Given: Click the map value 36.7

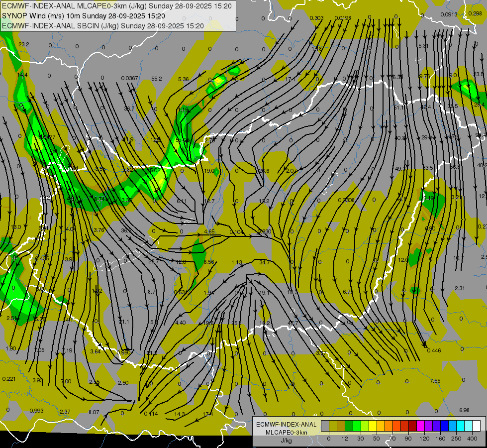Looking at the screenshot, I should coord(129,109).
